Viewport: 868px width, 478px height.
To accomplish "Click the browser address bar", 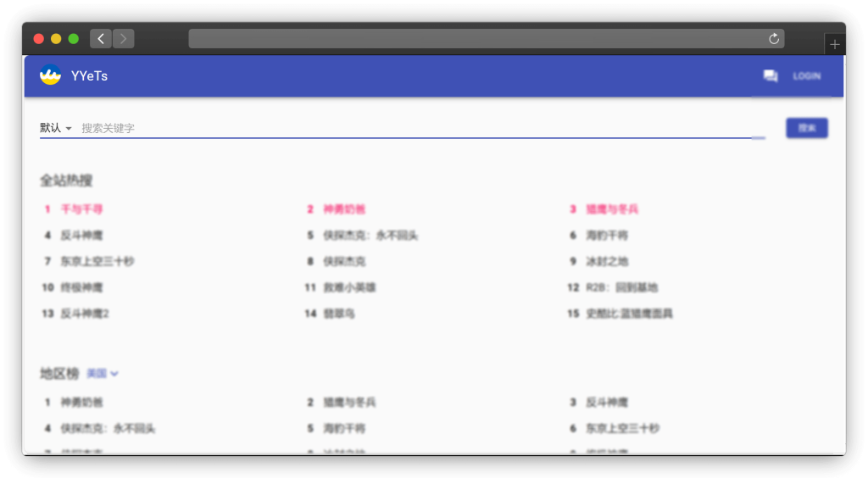I will (x=486, y=39).
